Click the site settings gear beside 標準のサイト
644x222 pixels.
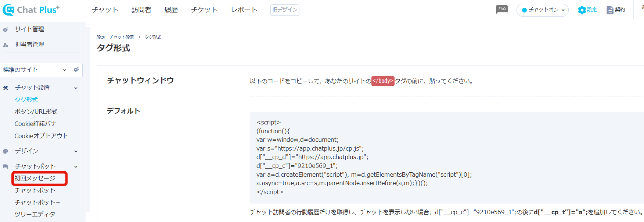(76, 70)
